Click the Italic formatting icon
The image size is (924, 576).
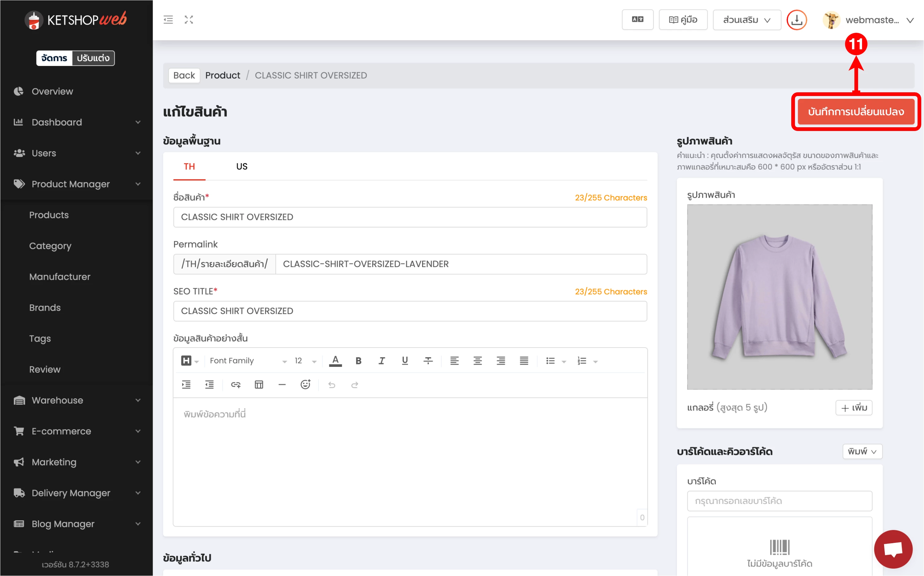click(x=381, y=361)
